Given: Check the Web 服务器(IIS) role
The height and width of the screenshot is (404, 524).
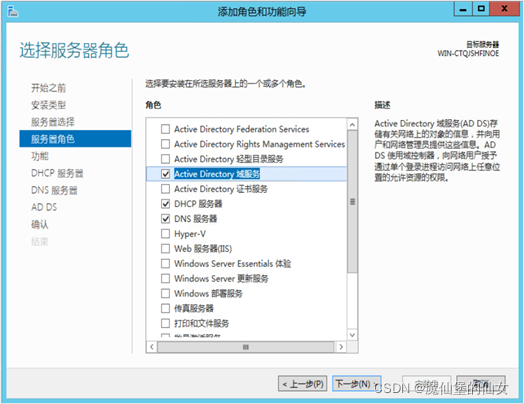Looking at the screenshot, I should point(165,249).
